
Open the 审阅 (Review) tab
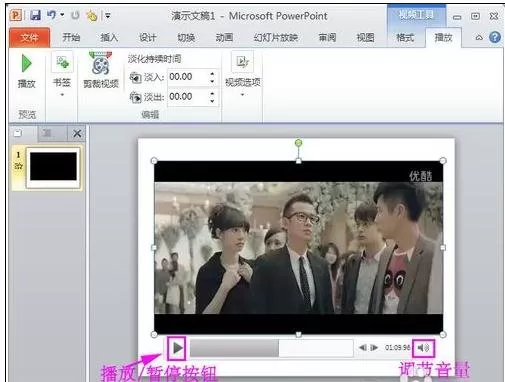tap(327, 37)
